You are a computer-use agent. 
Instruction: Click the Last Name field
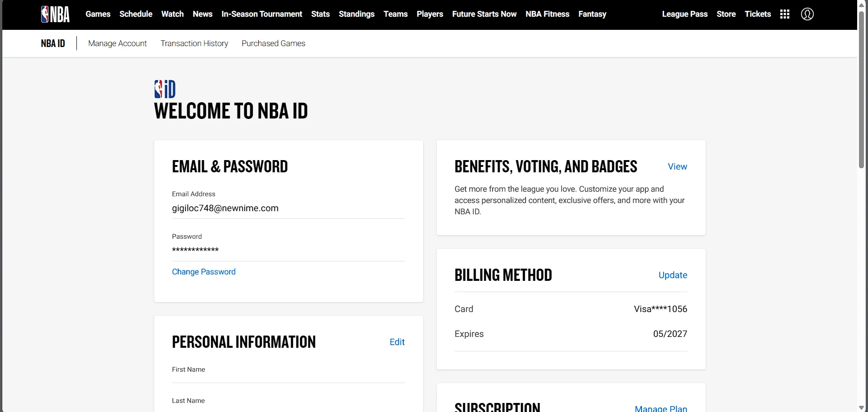coord(288,404)
